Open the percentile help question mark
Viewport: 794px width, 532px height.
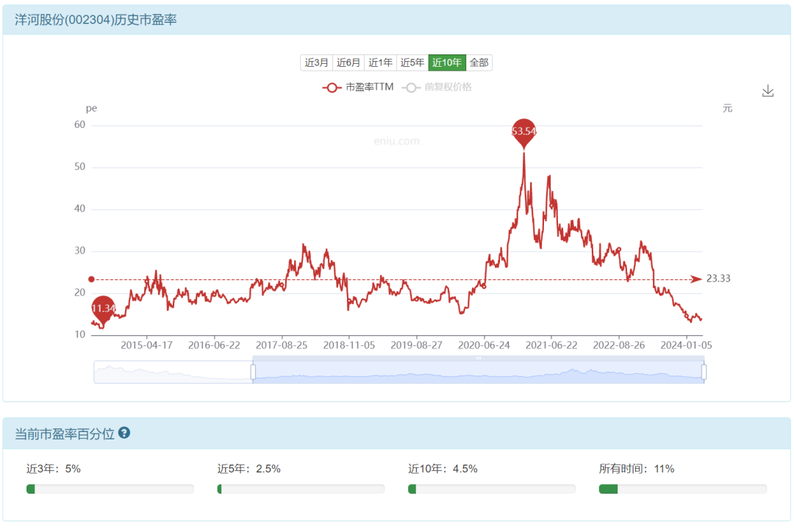[x=124, y=434]
